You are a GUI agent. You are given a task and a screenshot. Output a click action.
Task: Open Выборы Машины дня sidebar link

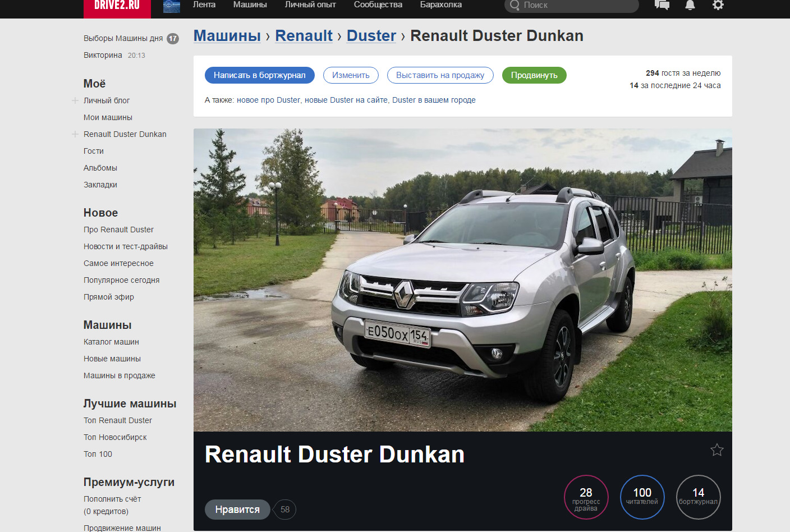(x=123, y=39)
